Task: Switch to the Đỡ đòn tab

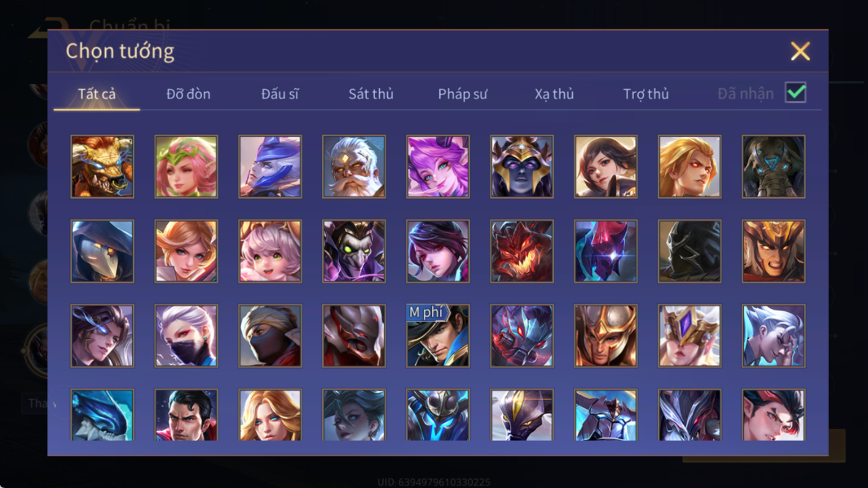Action: (188, 94)
